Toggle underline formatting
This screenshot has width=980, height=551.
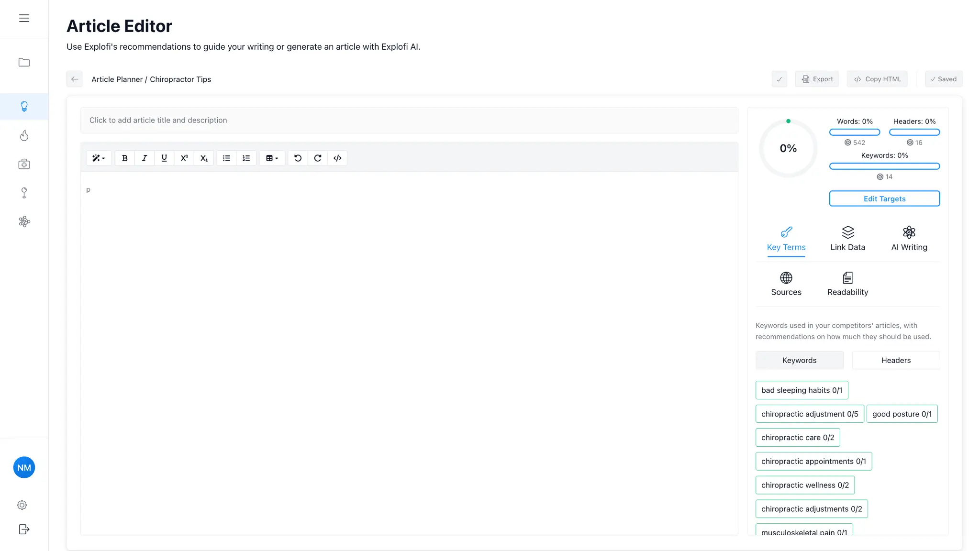tap(164, 158)
